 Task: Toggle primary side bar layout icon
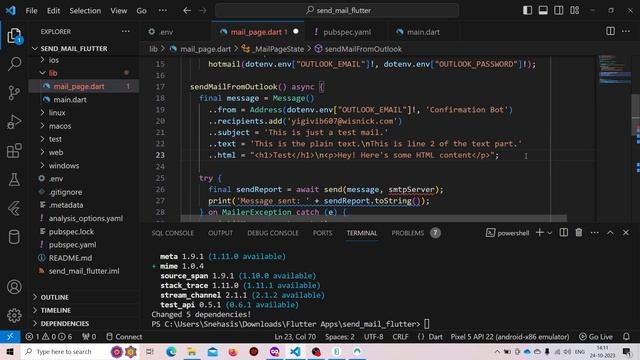tap(527, 10)
